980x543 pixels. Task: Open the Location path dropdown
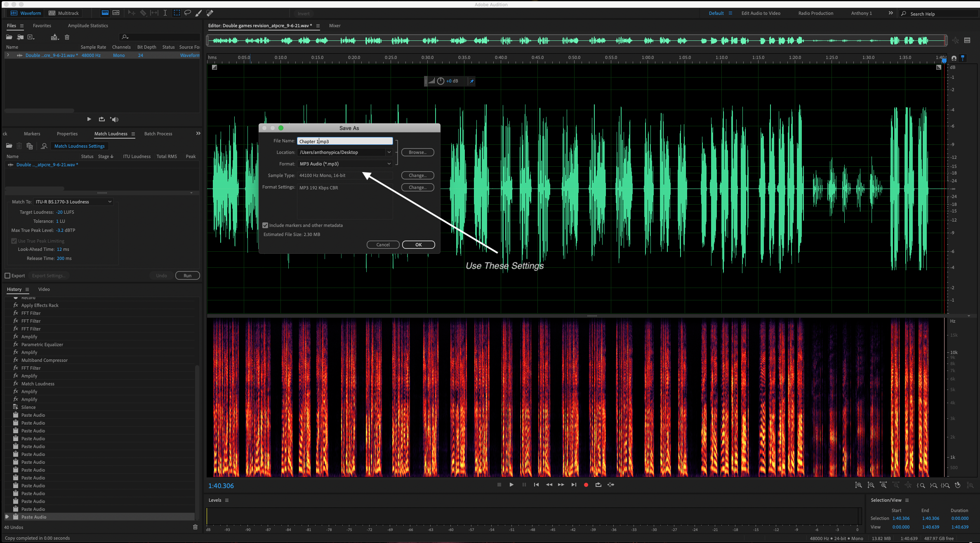coord(389,152)
